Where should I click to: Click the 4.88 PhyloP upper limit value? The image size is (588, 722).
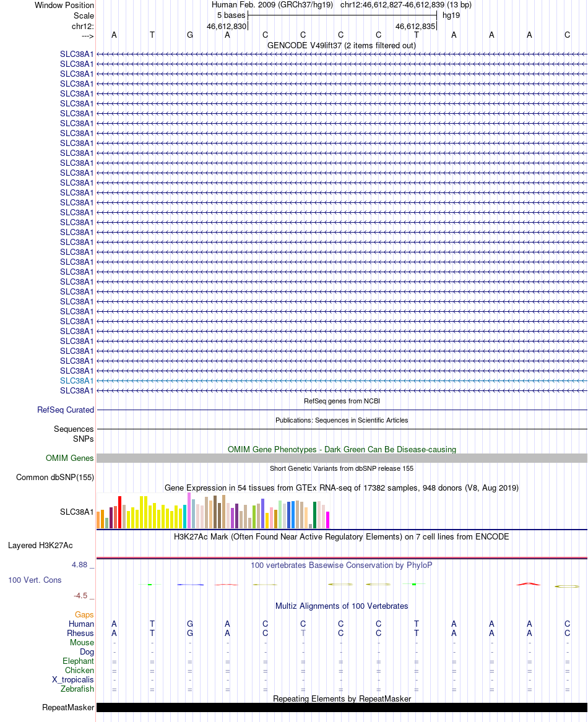[79, 565]
